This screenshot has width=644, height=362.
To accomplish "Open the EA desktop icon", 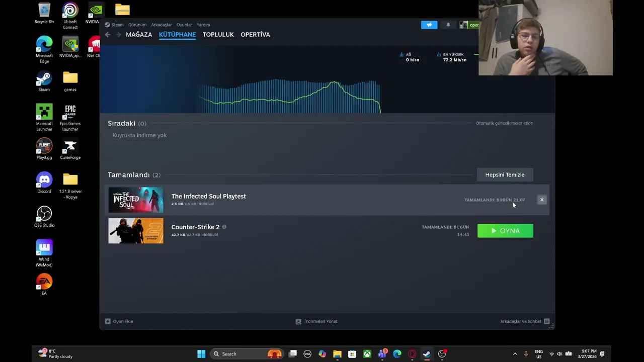I will (44, 285).
